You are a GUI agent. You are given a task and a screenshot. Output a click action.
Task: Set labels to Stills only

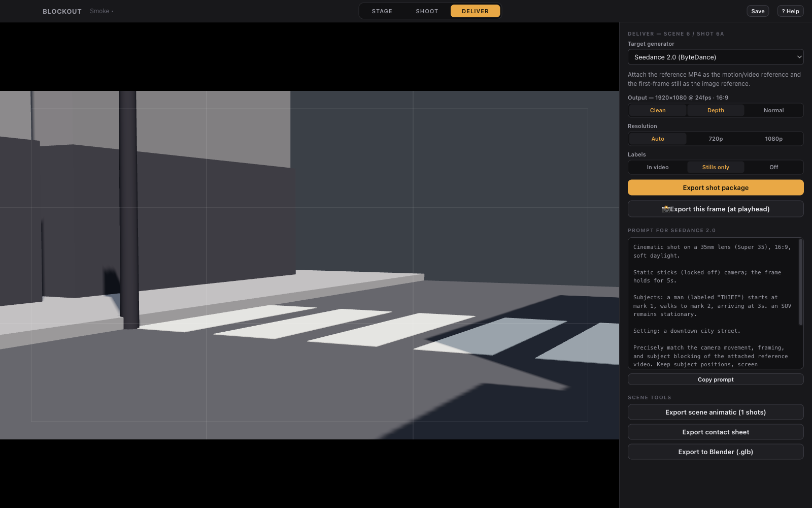(x=716, y=167)
